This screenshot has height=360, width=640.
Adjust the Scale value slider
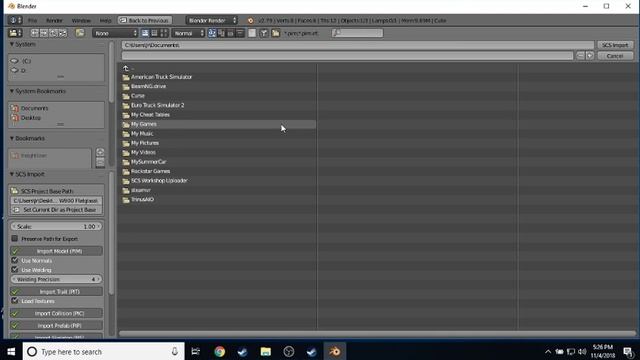[x=56, y=226]
